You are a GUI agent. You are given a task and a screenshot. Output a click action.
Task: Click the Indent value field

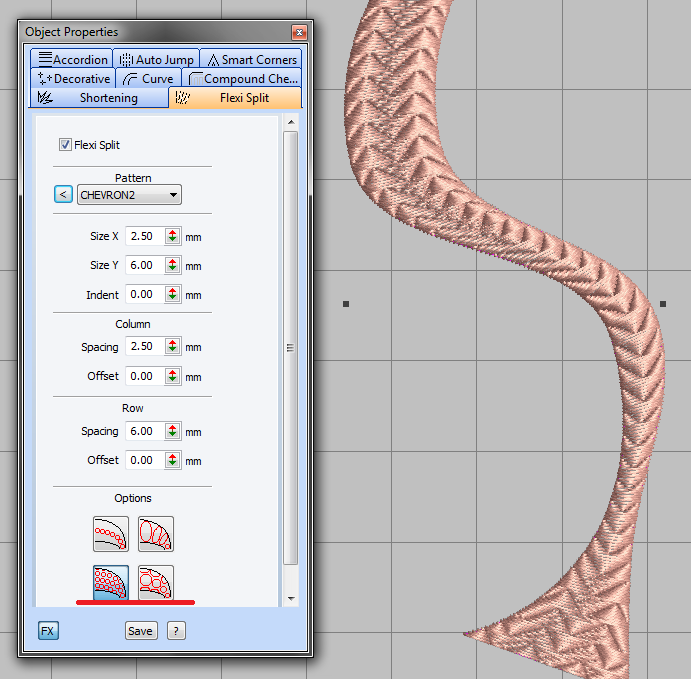[x=142, y=295]
